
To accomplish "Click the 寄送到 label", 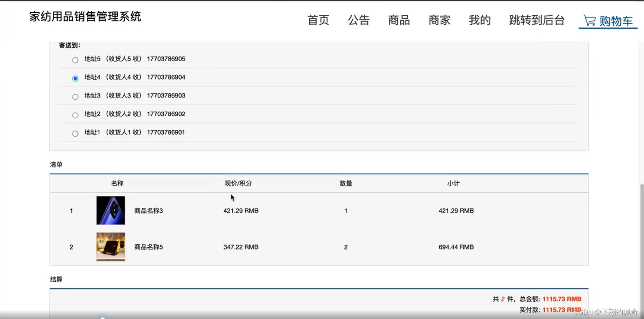I will (70, 45).
